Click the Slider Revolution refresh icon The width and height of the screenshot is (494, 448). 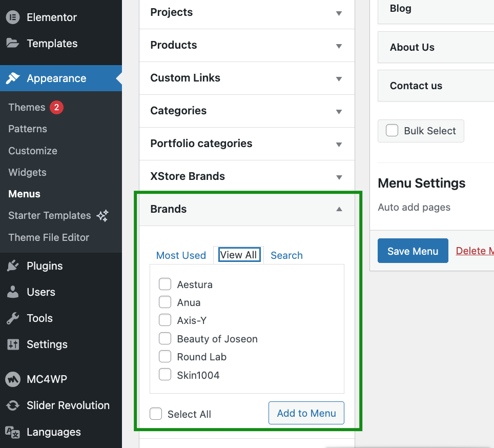click(x=13, y=405)
